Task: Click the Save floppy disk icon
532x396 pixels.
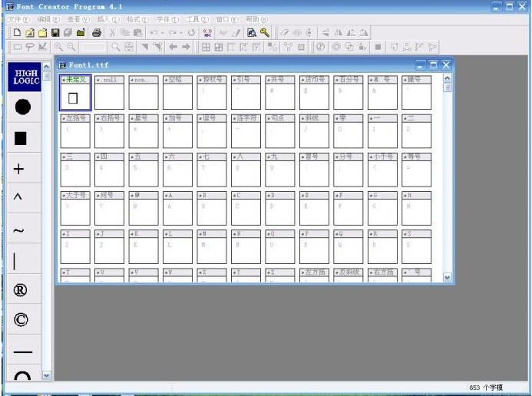Action: pos(56,33)
